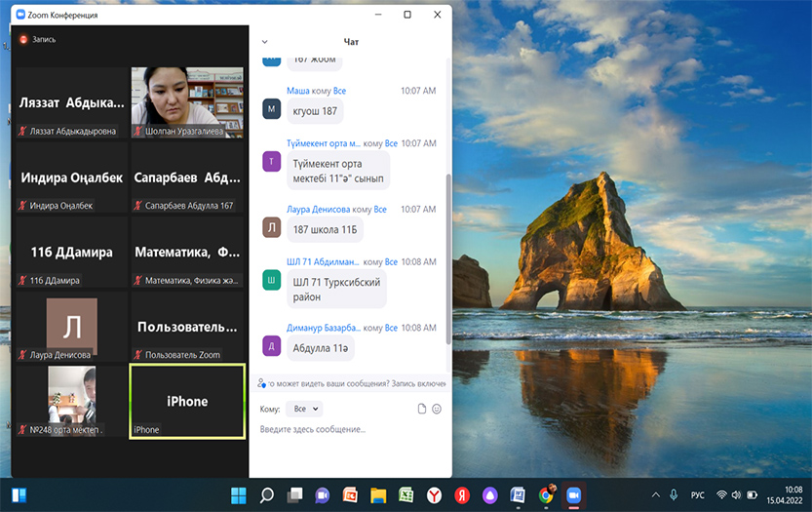Open Excel from the taskbar
The width and height of the screenshot is (812, 512).
(x=406, y=494)
